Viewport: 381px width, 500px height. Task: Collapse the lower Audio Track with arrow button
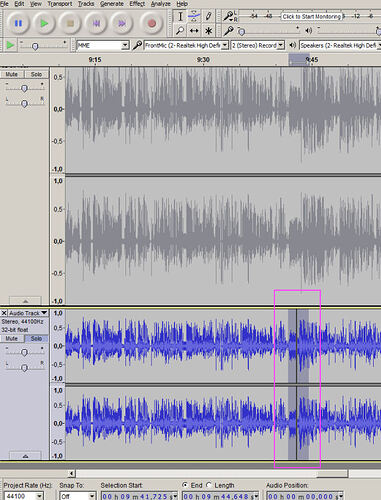25,456
